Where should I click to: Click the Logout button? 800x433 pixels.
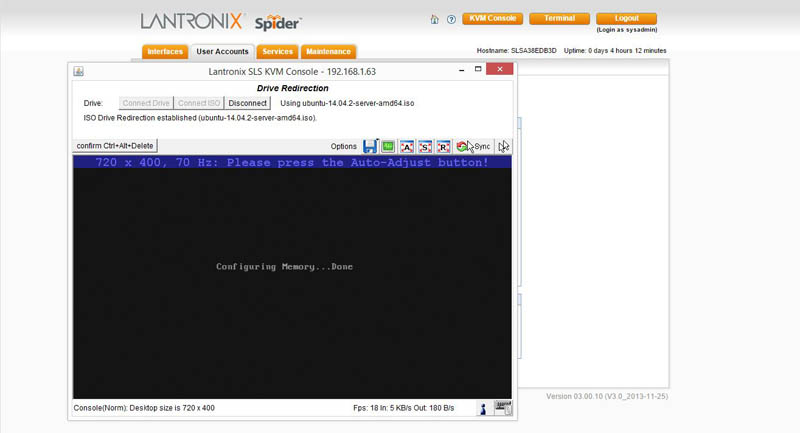tap(627, 18)
